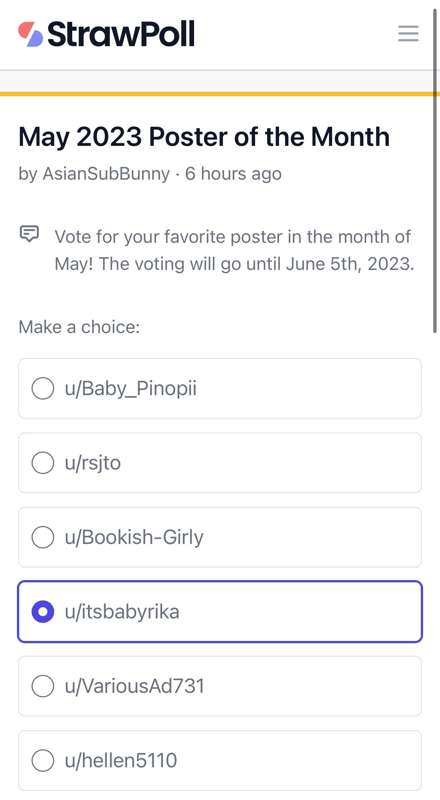Viewport: 440px width, 800px height.
Task: Click the May 2023 Poster of the Month title
Action: pos(204,137)
